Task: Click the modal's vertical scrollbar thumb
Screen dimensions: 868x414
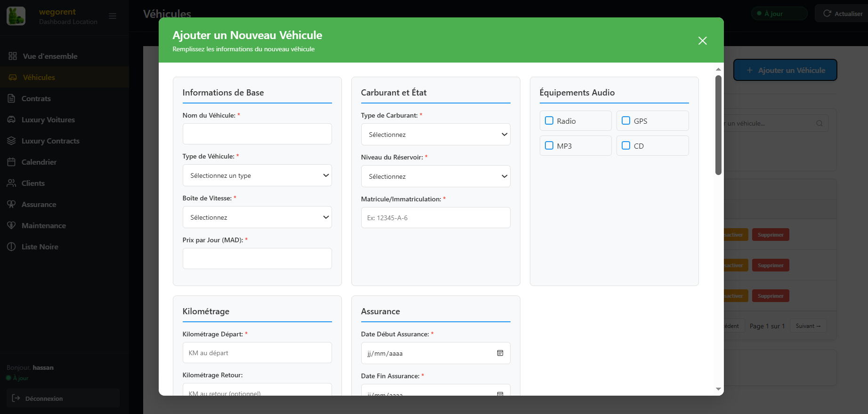Action: (718, 125)
